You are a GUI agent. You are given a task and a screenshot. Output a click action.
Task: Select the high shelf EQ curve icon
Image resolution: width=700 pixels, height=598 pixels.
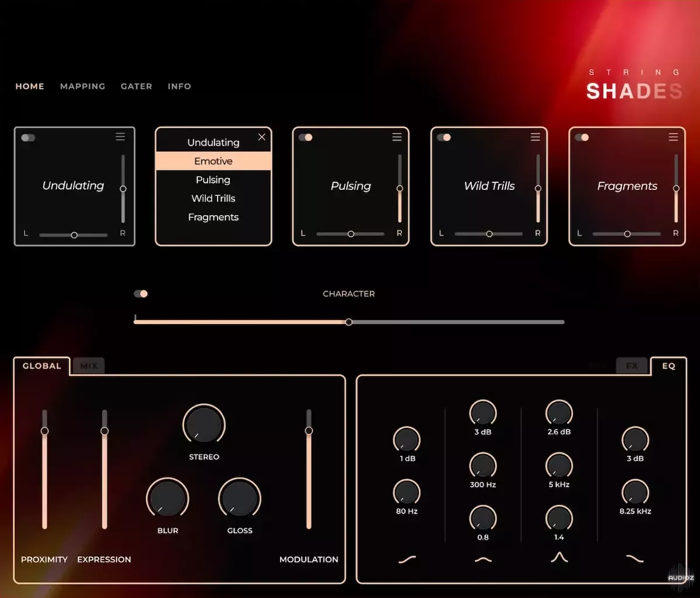point(635,558)
